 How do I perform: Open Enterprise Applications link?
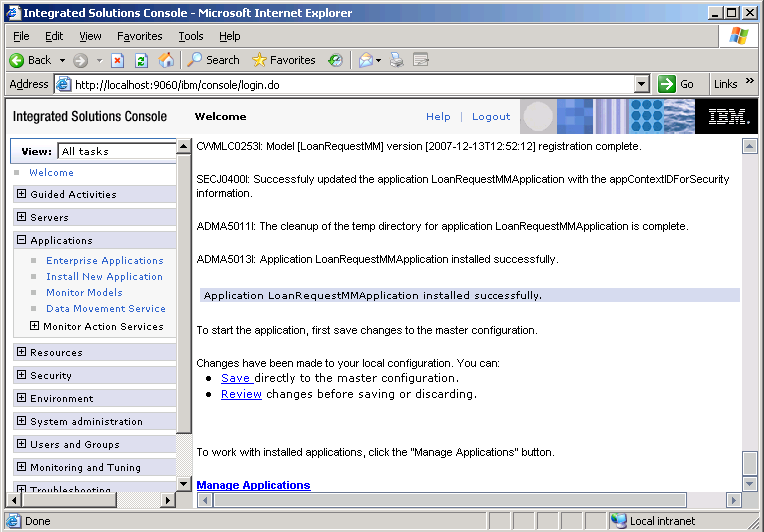105,261
